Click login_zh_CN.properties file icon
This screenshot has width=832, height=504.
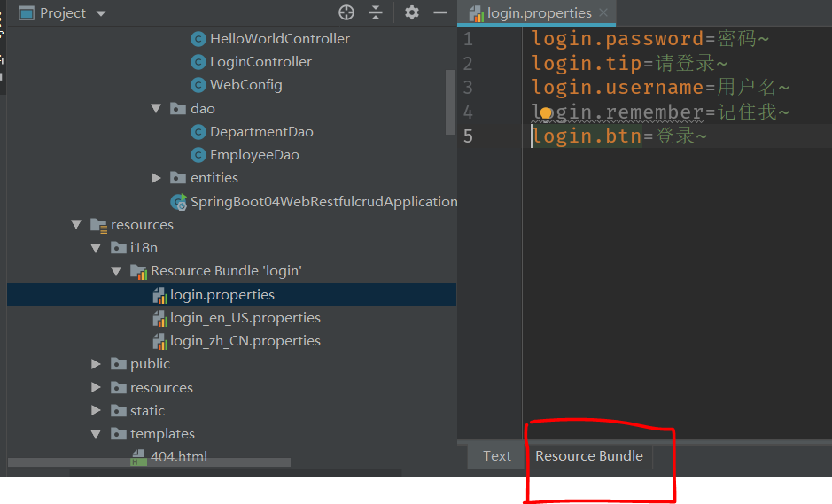point(159,341)
